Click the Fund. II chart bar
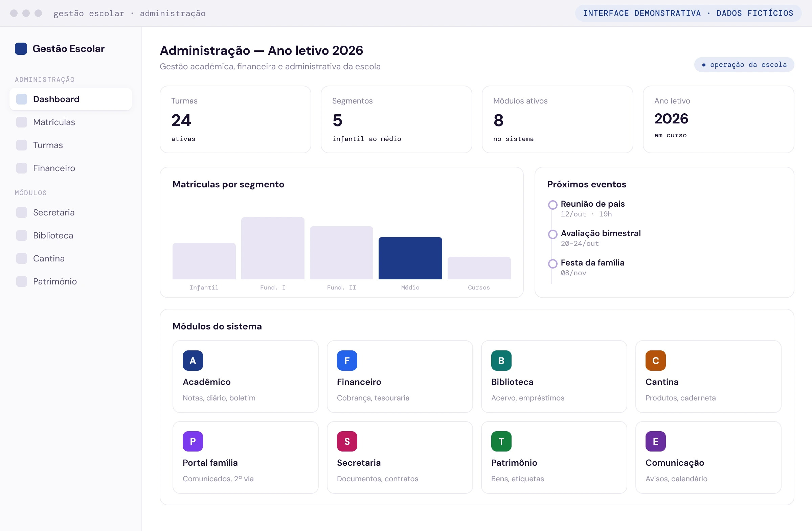The image size is (812, 531). tap(341, 253)
